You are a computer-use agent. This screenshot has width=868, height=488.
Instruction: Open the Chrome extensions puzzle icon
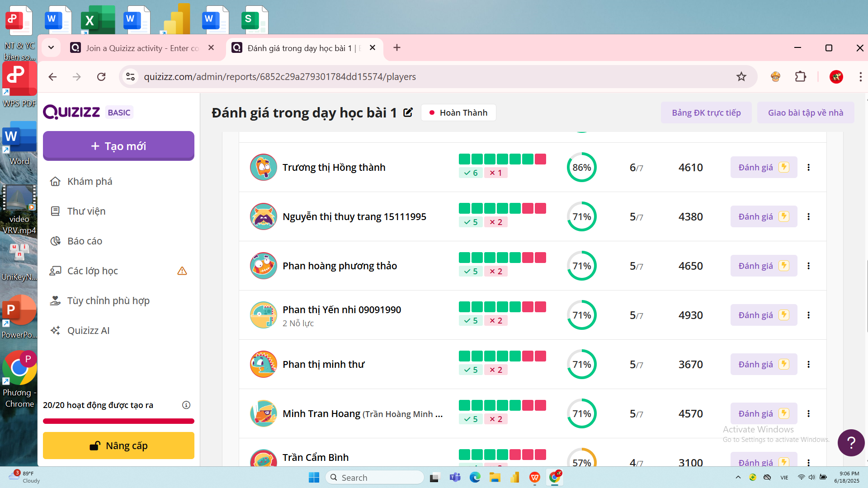801,77
